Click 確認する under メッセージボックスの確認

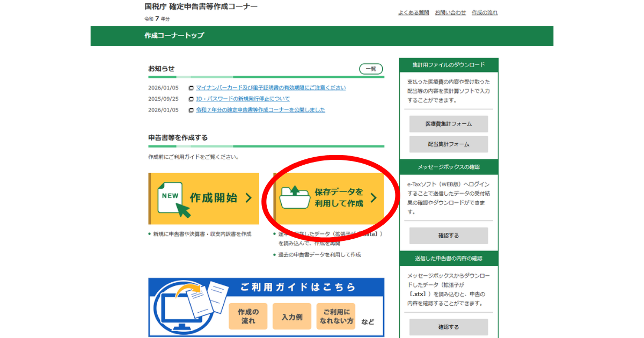tap(449, 236)
